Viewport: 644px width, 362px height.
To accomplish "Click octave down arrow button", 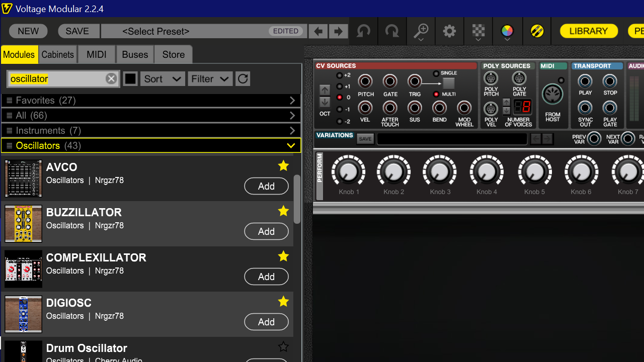I will point(325,102).
